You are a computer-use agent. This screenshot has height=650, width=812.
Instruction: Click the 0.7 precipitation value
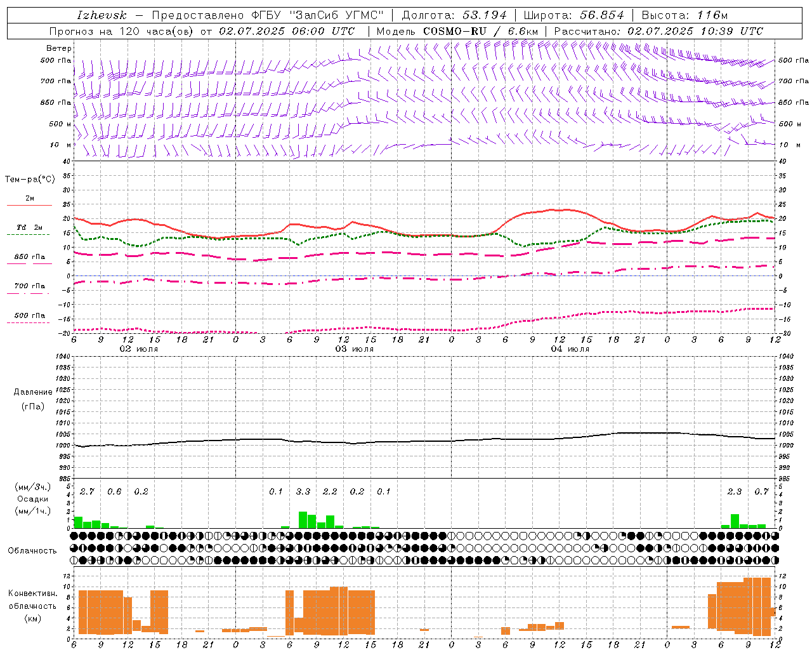point(762,491)
